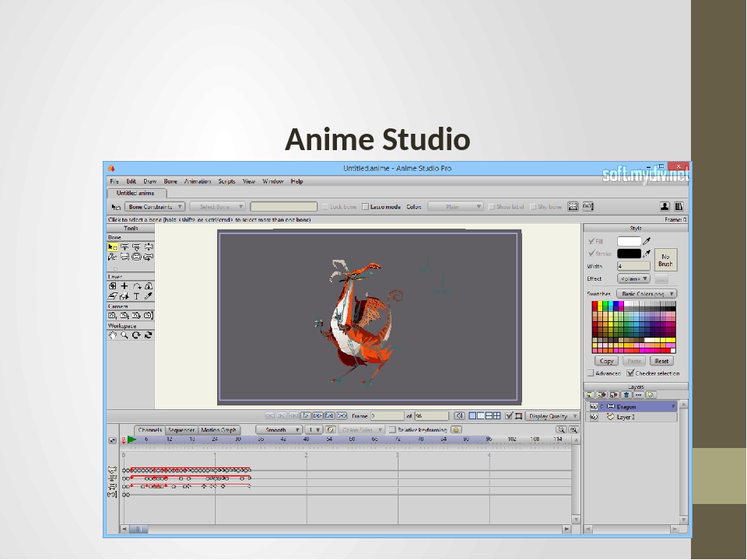Click the New Layer icon in Layers panel
The height and width of the screenshot is (560, 747).
coord(590,395)
